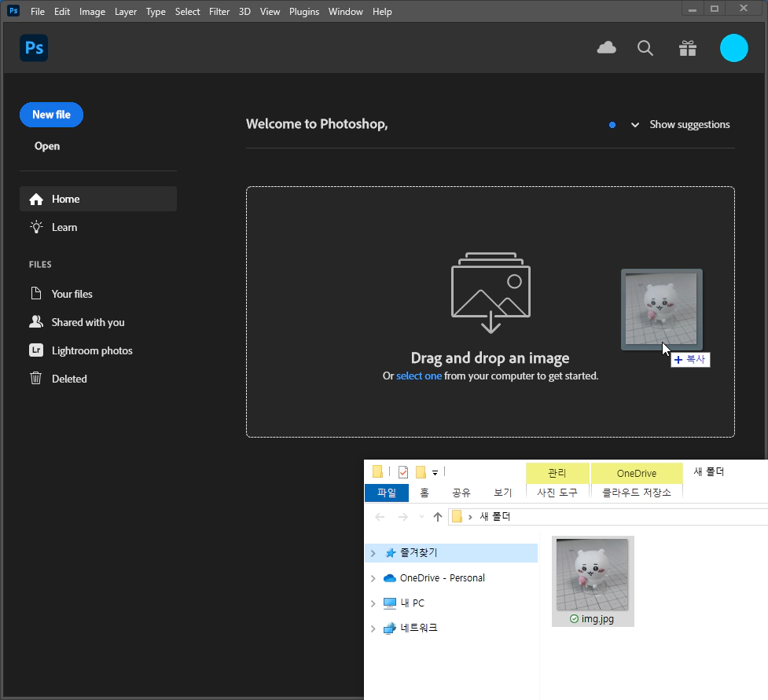Click the Lr icon beside Lightroom photos

click(36, 350)
